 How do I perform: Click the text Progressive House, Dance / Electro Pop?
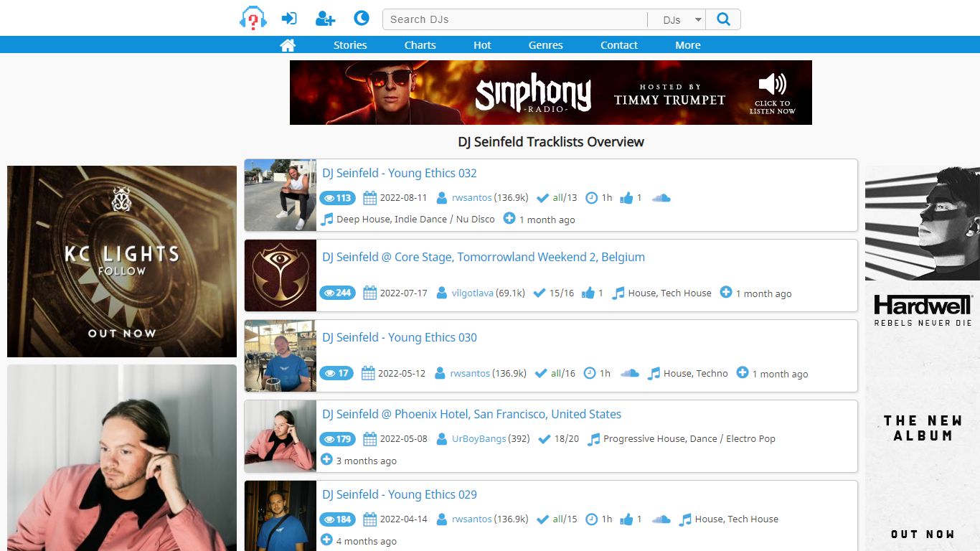tap(689, 439)
